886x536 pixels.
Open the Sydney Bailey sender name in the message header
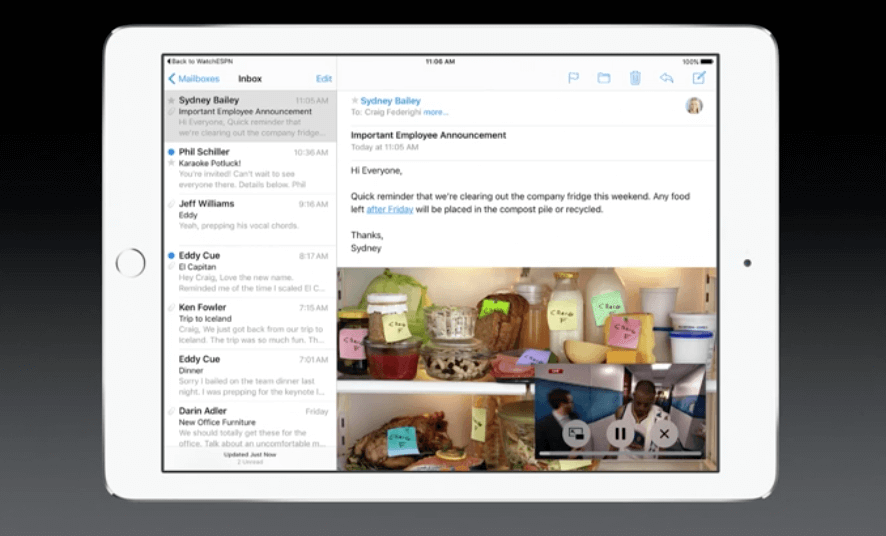(390, 101)
